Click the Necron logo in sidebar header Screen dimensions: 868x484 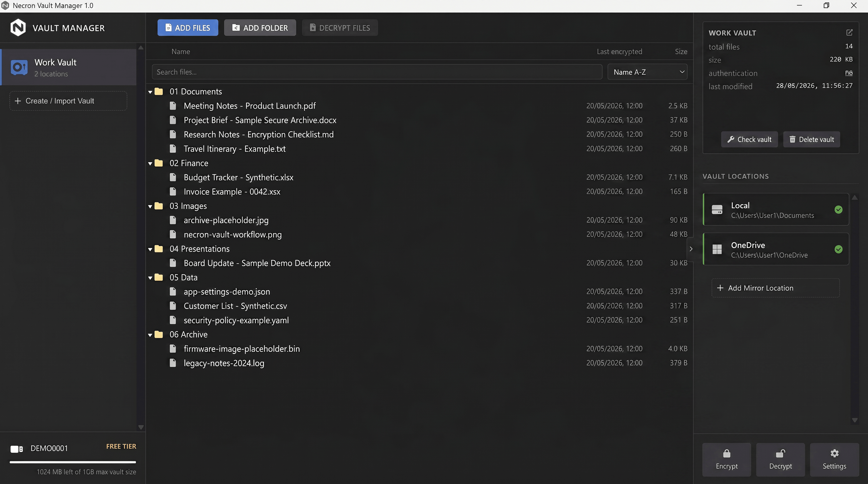pyautogui.click(x=18, y=28)
